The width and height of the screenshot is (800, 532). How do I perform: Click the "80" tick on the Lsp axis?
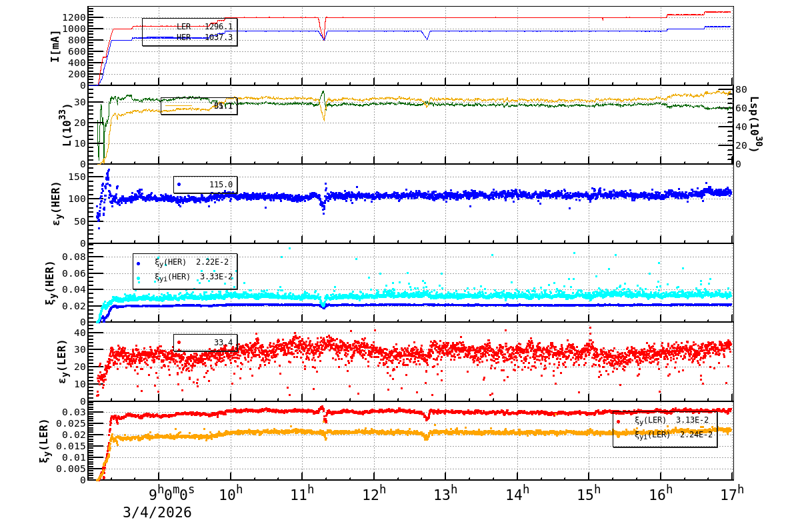click(x=741, y=89)
